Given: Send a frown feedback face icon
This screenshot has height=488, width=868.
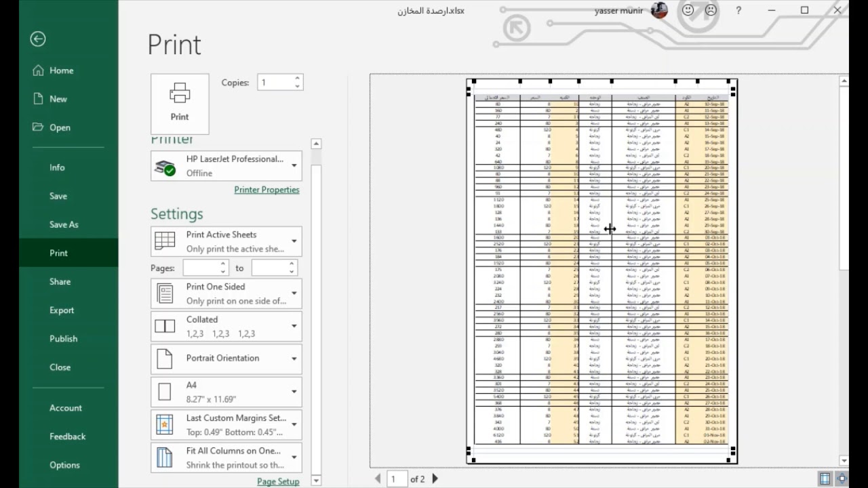Looking at the screenshot, I should point(710,10).
